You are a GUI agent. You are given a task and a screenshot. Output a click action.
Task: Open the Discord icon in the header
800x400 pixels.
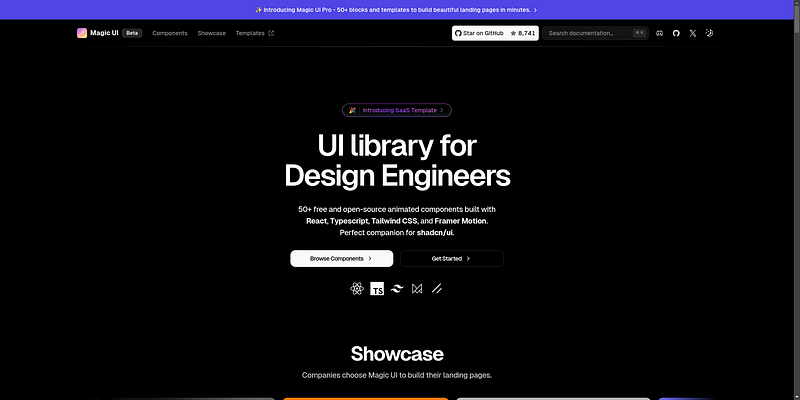(x=658, y=33)
